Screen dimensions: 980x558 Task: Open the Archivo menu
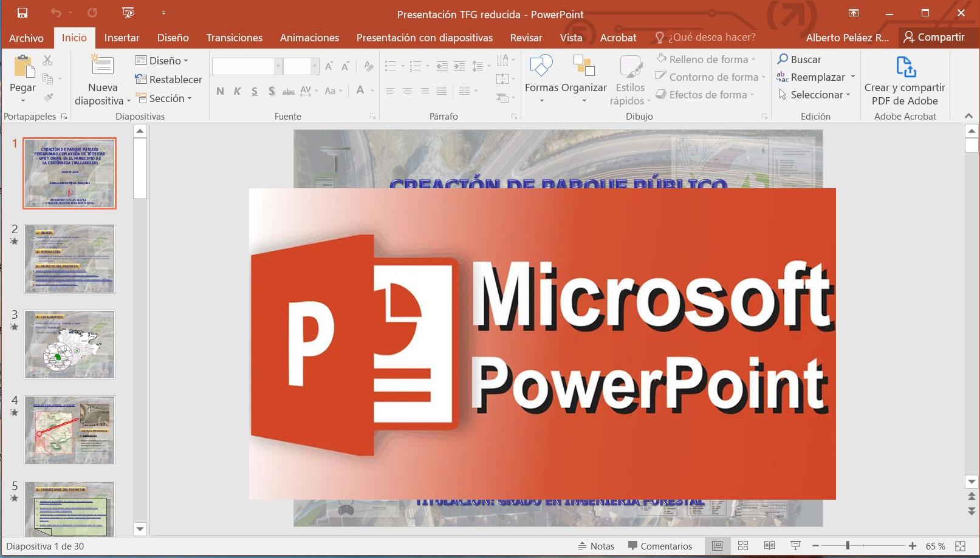coord(26,38)
